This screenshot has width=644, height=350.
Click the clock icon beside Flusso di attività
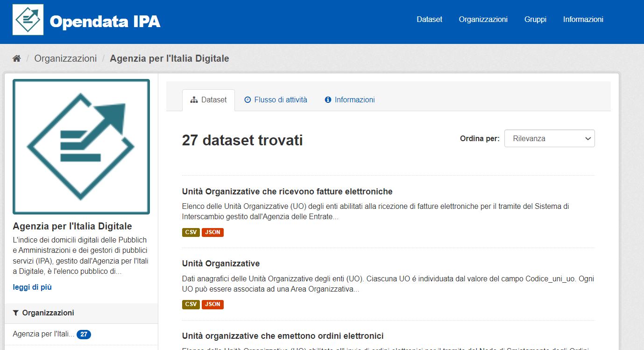click(x=247, y=100)
